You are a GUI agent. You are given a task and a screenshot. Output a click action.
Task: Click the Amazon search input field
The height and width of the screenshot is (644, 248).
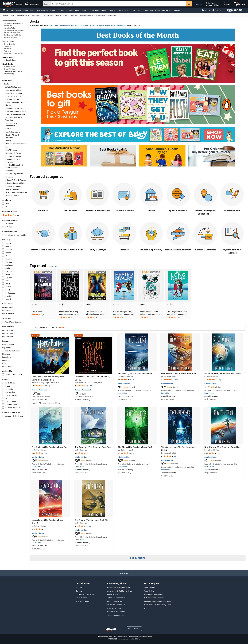[x=119, y=4]
